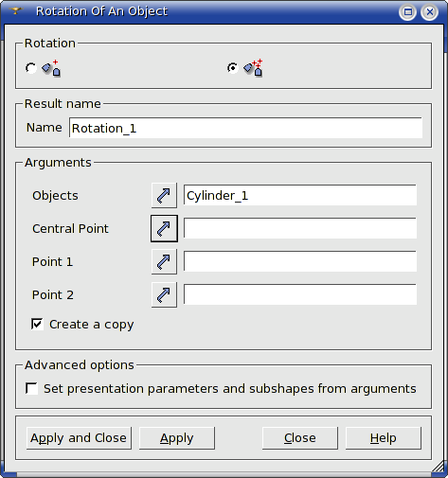Click the title bar application icon

(x=15, y=11)
